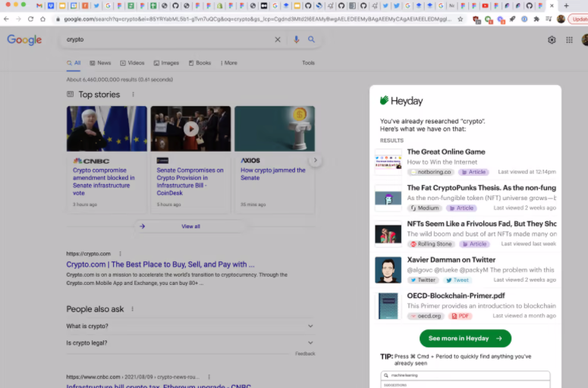Click the Rolling Stone source tag
588x388 pixels.
click(431, 244)
